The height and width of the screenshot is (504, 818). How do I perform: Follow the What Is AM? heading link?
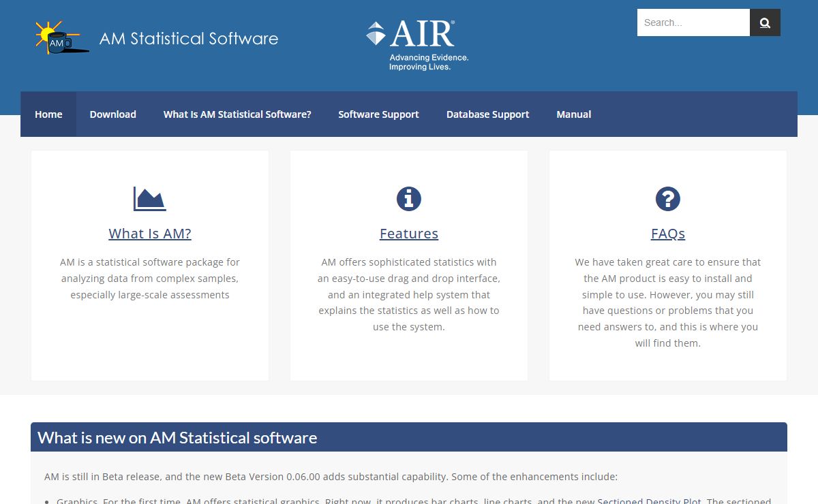[150, 234]
